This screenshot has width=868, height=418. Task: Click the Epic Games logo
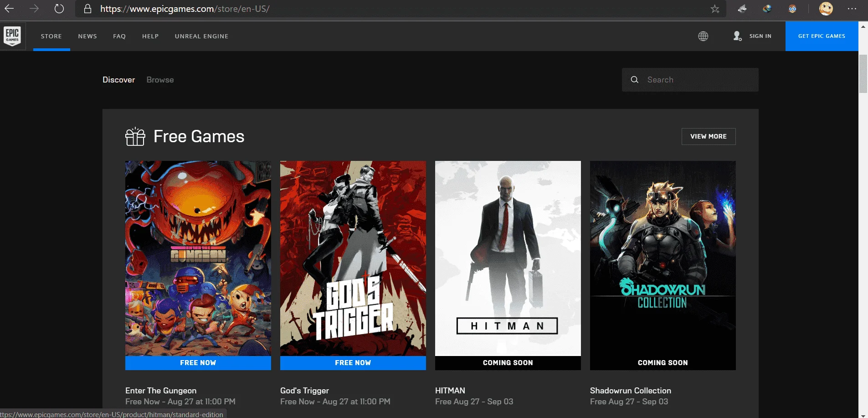tap(12, 35)
